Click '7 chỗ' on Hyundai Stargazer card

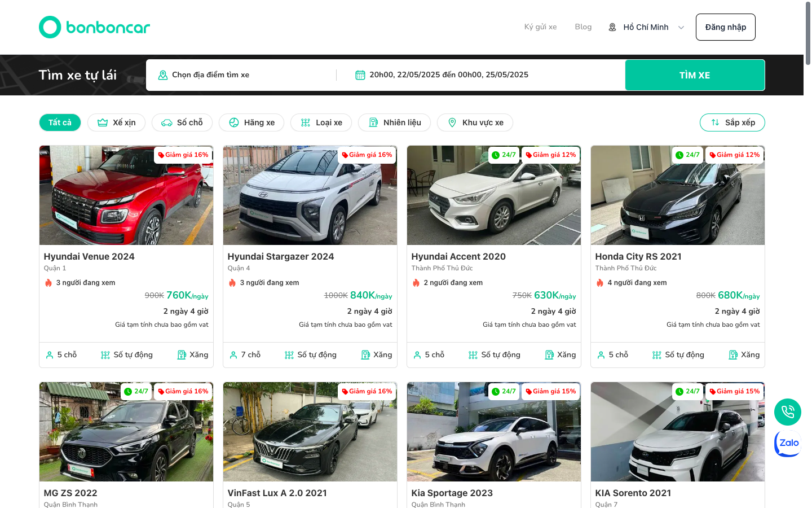tap(251, 355)
